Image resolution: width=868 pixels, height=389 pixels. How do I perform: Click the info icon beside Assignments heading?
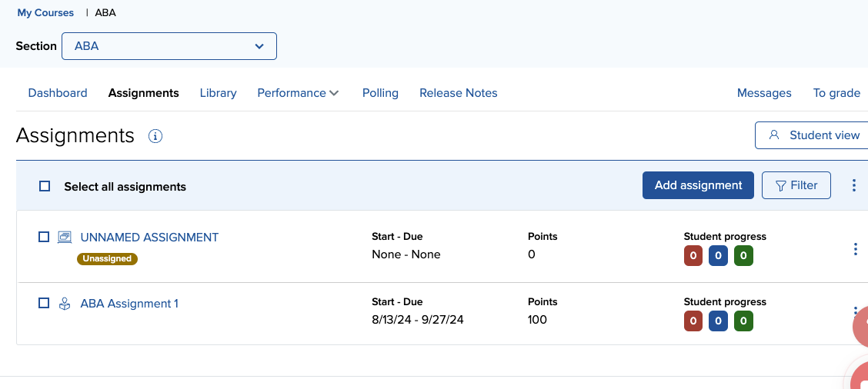155,137
